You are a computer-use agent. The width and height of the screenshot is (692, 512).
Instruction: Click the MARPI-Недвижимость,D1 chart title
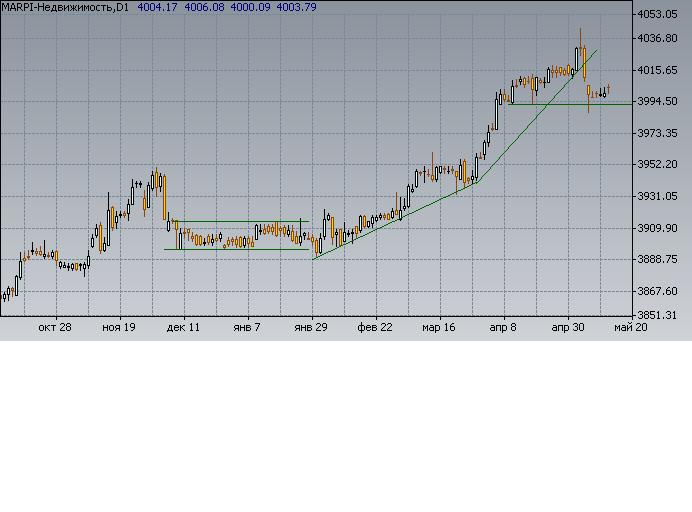coord(65,7)
